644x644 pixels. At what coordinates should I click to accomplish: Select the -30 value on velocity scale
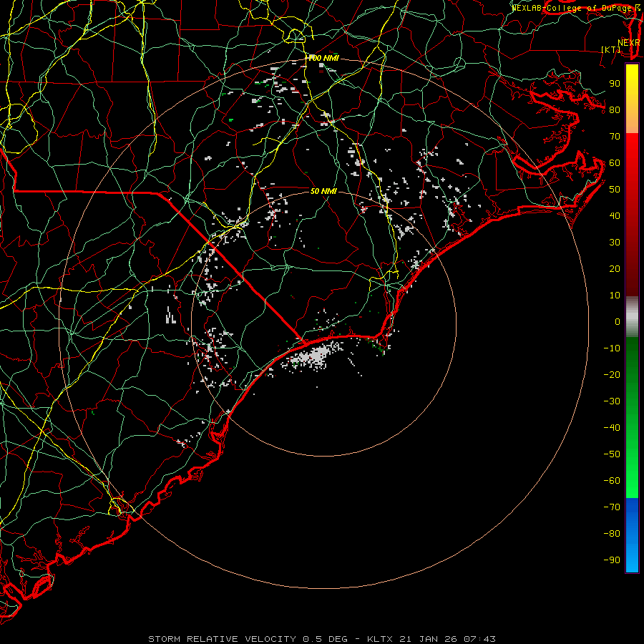coord(612,401)
